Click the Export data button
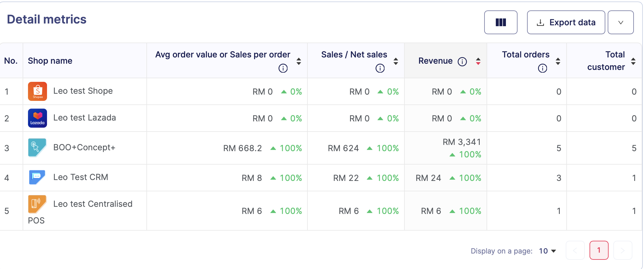 tap(566, 22)
